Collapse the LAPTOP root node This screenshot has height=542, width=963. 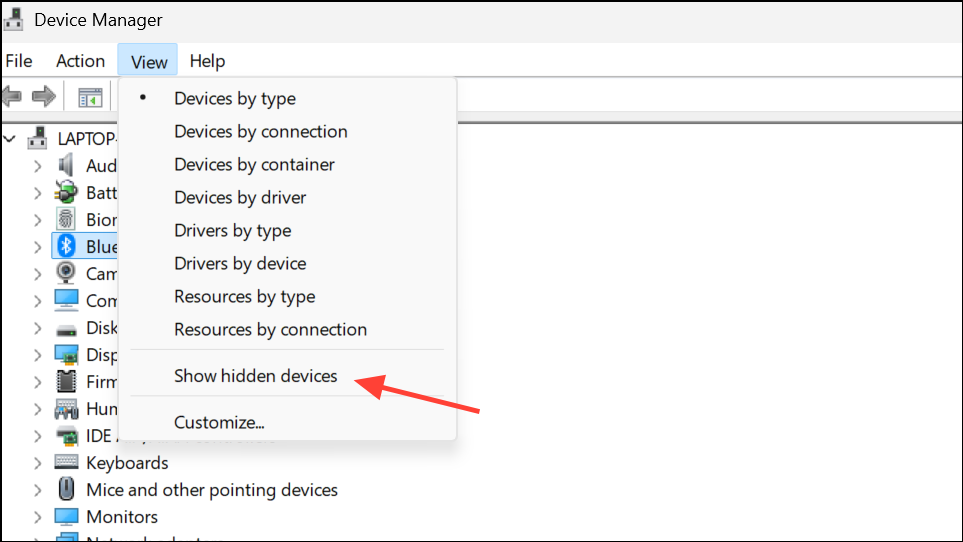pyautogui.click(x=10, y=139)
